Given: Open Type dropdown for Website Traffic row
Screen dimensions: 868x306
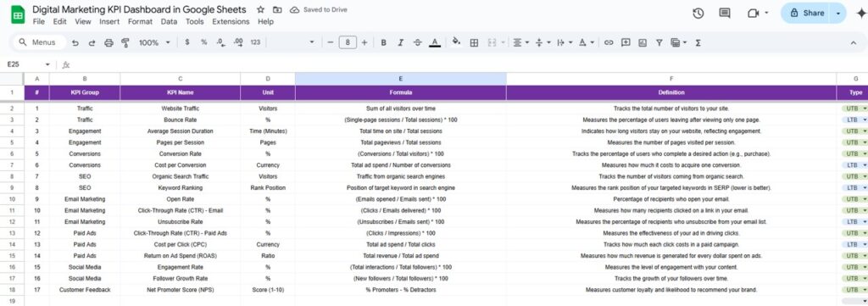Looking at the screenshot, I should [864, 108].
